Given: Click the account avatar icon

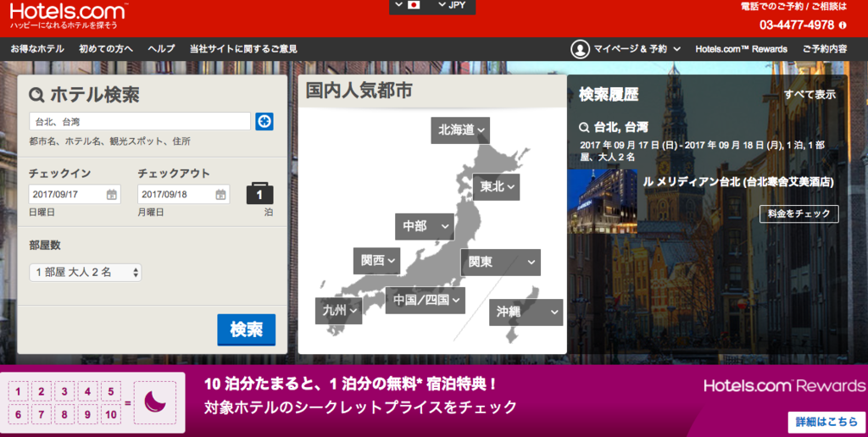Looking at the screenshot, I should pyautogui.click(x=580, y=49).
